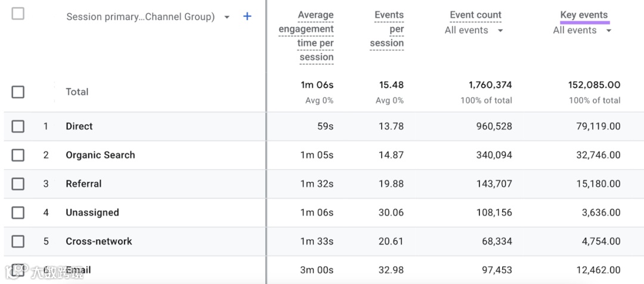Screen dimensions: 644x284
Task: Click the Organic Search channel label
Action: click(x=100, y=155)
